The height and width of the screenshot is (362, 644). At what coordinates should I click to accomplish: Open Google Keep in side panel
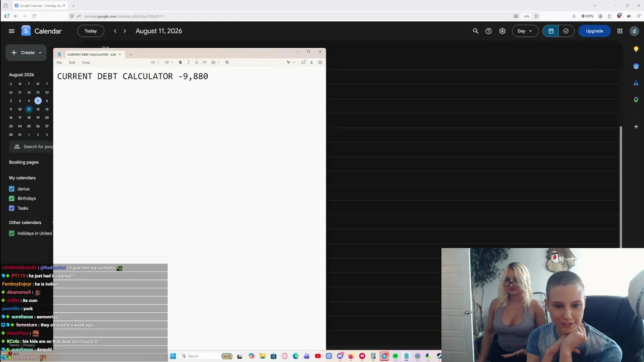[x=636, y=49]
